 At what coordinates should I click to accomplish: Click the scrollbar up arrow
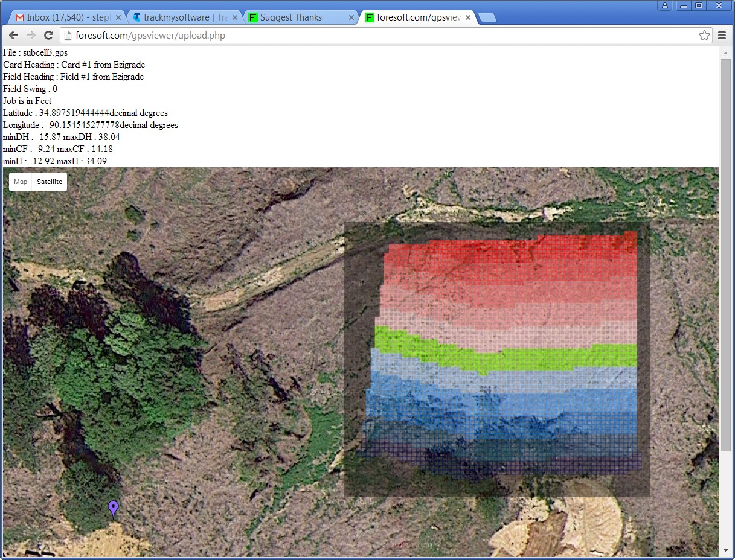(x=725, y=52)
